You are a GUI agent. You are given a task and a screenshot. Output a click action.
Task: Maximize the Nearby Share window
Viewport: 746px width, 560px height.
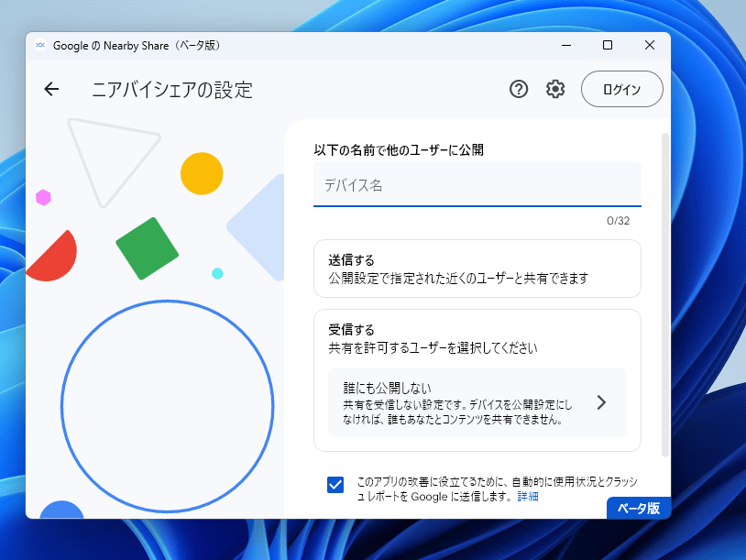tap(608, 45)
